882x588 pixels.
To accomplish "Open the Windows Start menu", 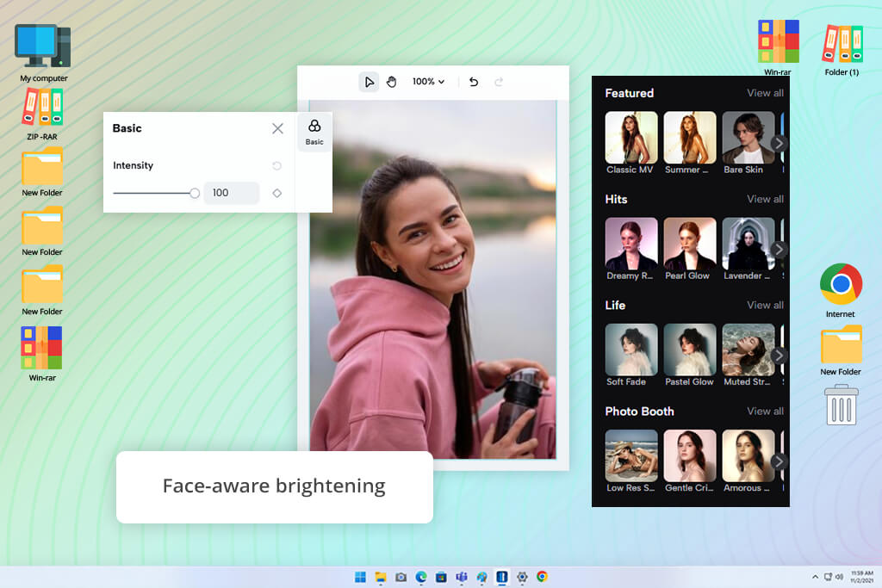I will click(x=360, y=577).
